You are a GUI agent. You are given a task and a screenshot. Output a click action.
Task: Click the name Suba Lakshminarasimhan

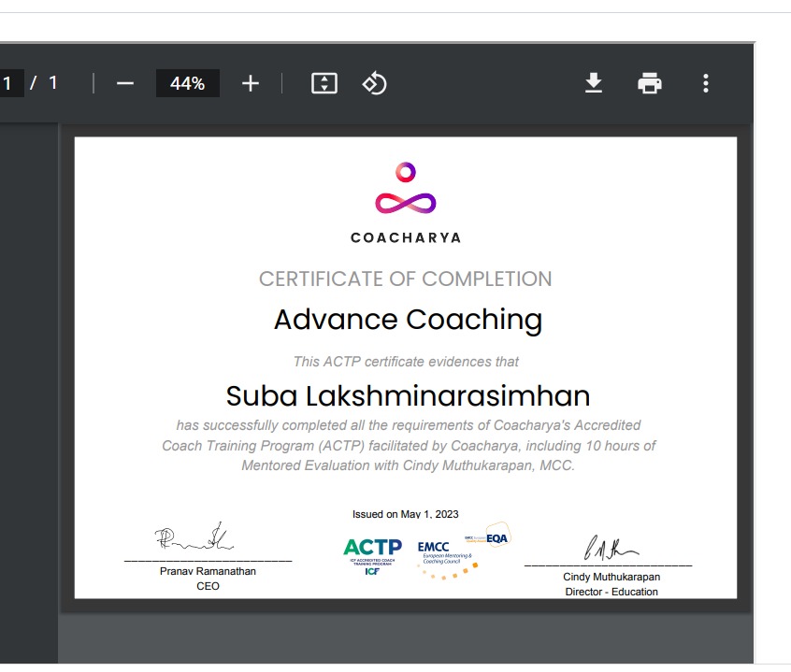tap(408, 395)
